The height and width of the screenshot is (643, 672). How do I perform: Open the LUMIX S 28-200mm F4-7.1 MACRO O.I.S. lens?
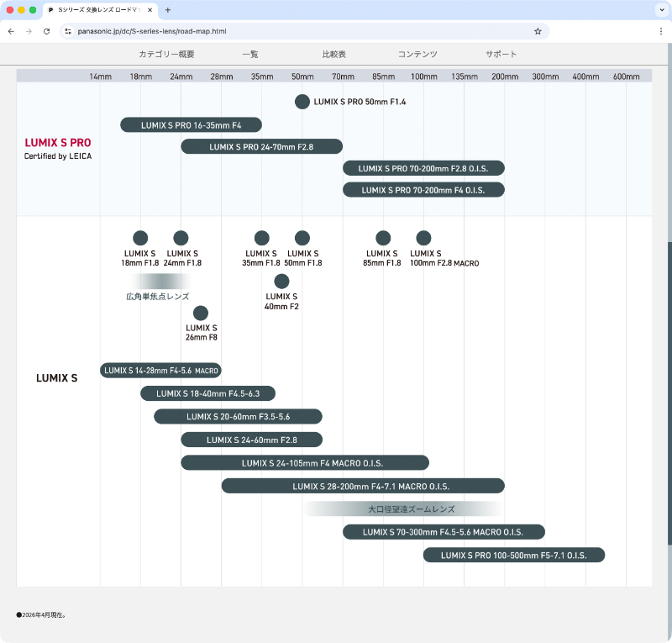coord(363,486)
